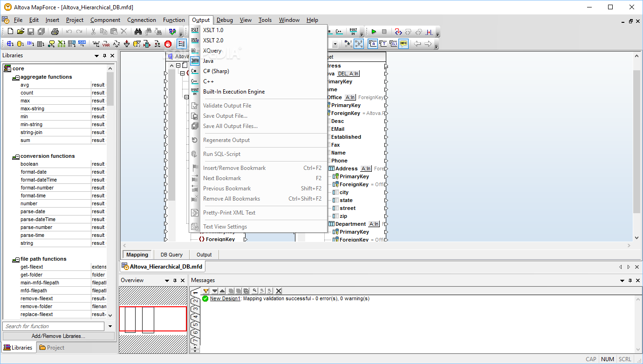
Task: Click the Overview red viewport rectangle
Action: point(153,319)
